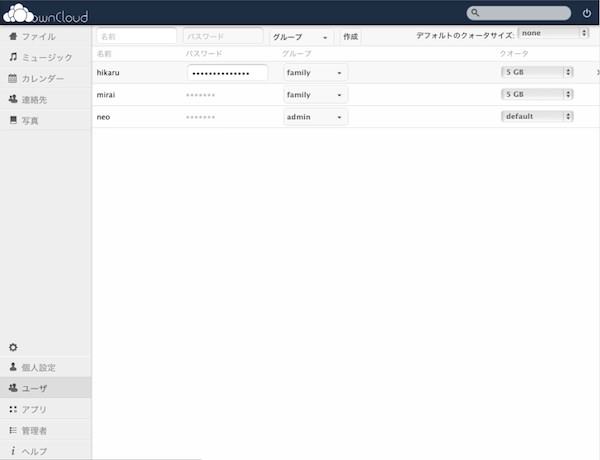
Task: Click the search box in header
Action: point(518,13)
